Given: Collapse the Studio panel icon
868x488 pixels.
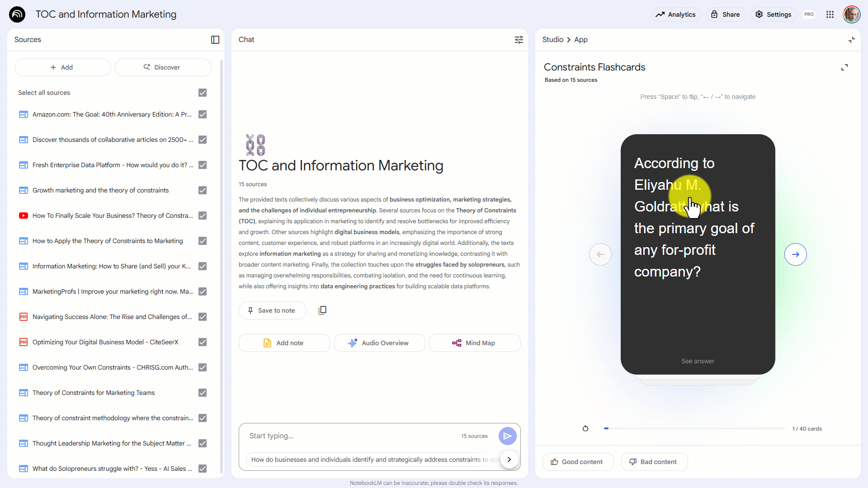Looking at the screenshot, I should tap(851, 40).
